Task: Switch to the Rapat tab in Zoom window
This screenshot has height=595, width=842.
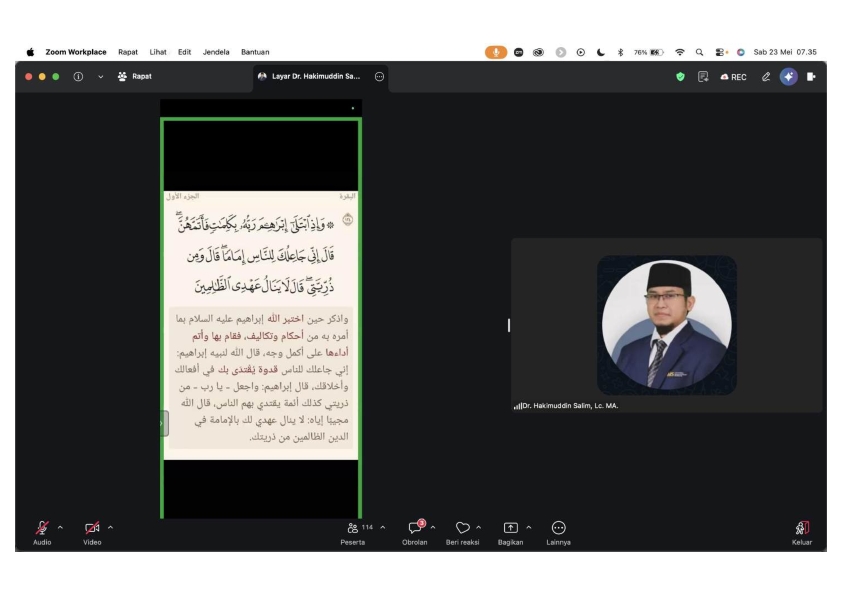Action: (135, 76)
